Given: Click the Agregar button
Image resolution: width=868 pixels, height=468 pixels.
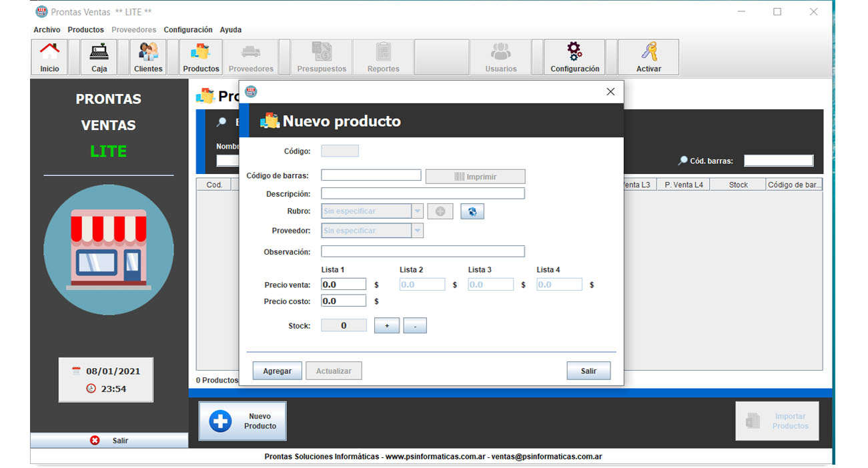Looking at the screenshot, I should click(x=278, y=371).
